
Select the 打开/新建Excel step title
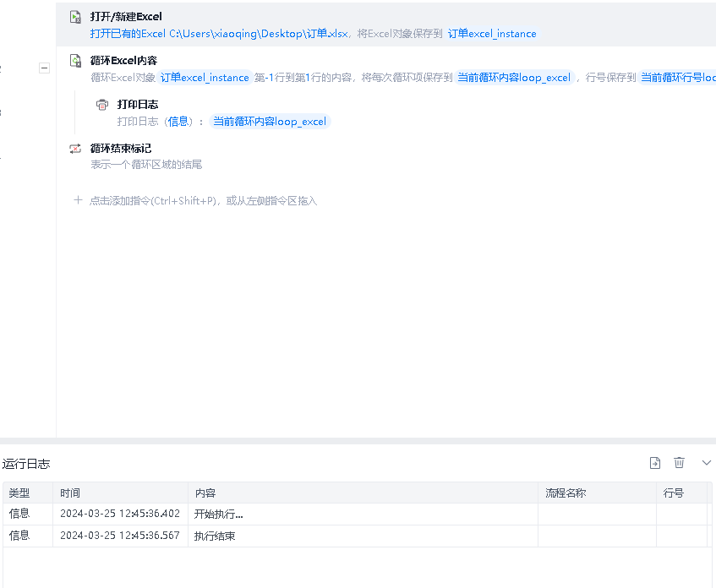[126, 17]
